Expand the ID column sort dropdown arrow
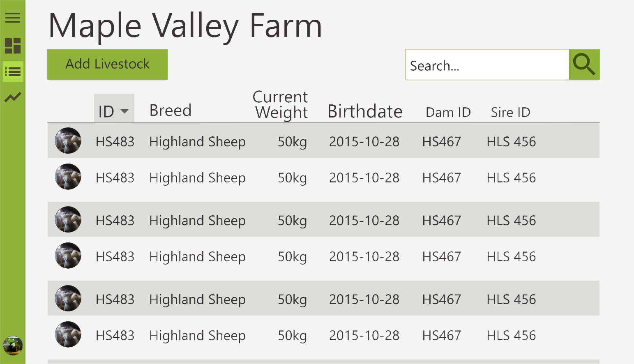Screen dimensions: 634x364 124,111
